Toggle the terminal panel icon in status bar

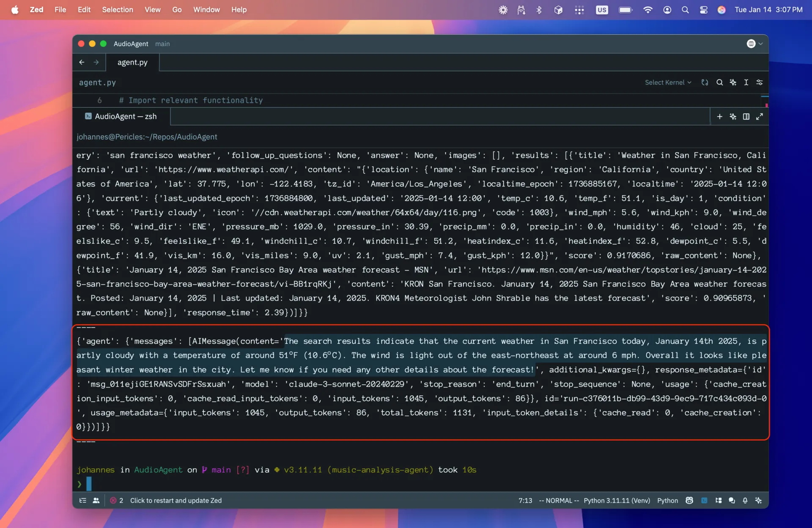(704, 501)
